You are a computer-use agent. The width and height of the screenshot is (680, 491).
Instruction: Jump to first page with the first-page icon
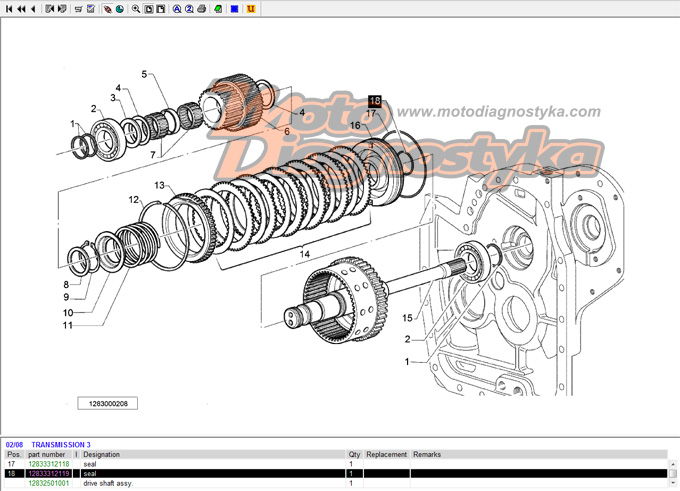point(9,9)
